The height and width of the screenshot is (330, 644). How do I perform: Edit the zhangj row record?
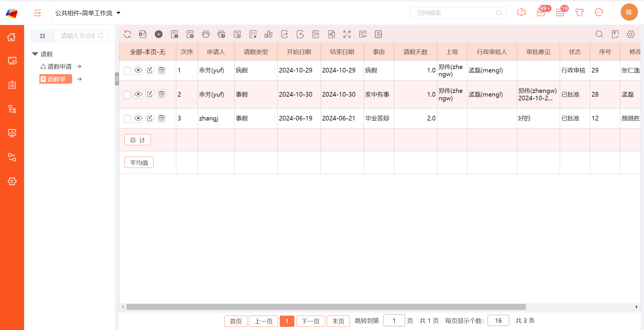coord(150,118)
